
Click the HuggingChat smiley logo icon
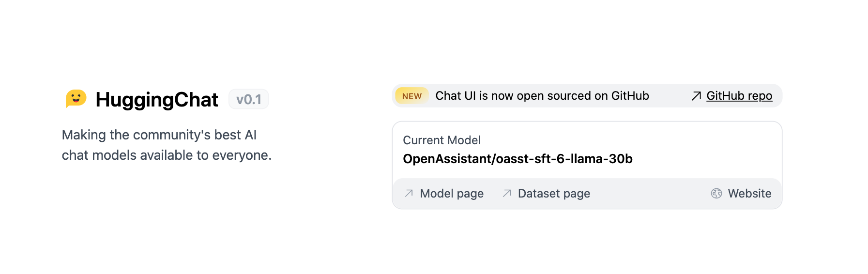pyautogui.click(x=76, y=99)
